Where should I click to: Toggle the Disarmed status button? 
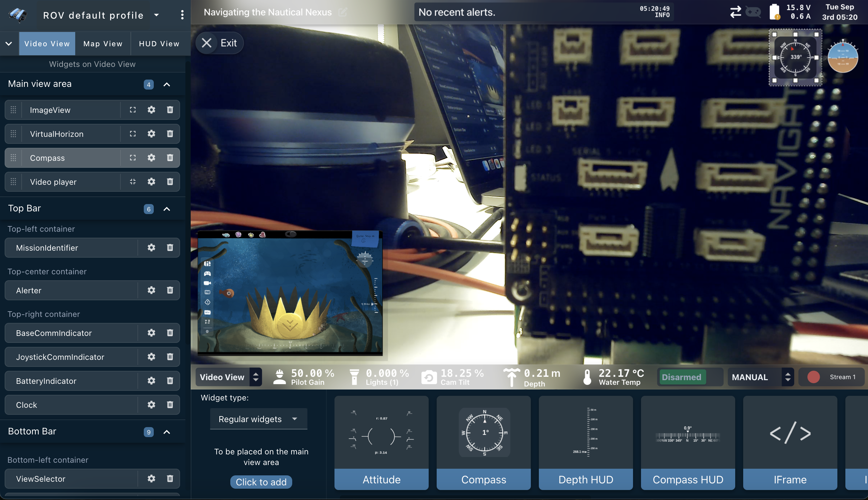tap(682, 376)
